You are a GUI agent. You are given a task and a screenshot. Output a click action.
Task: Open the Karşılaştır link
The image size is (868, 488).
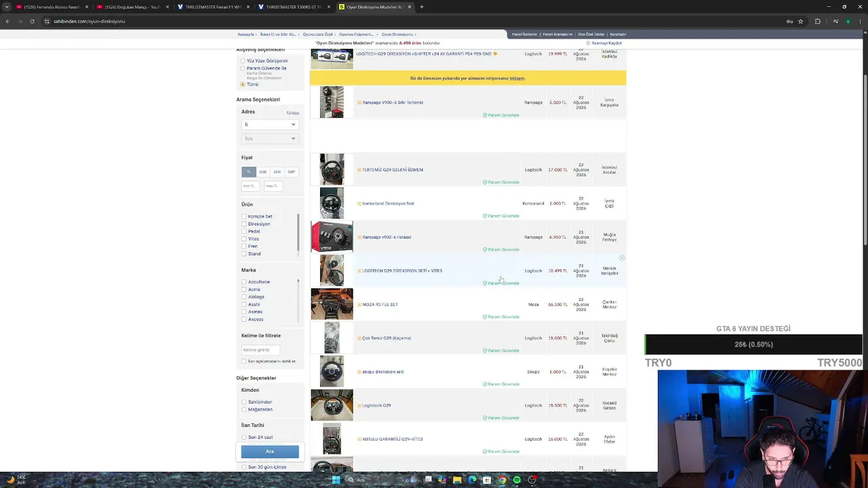(x=618, y=34)
